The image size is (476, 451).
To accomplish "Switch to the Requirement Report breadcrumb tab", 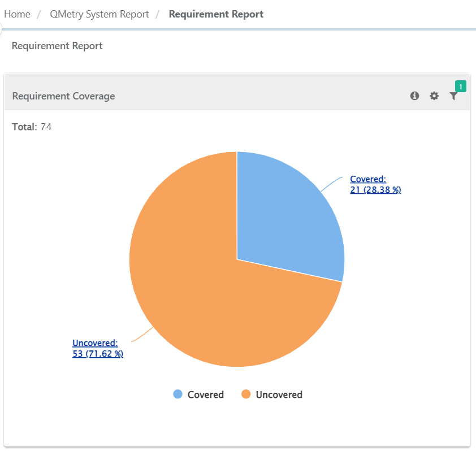I will (216, 14).
